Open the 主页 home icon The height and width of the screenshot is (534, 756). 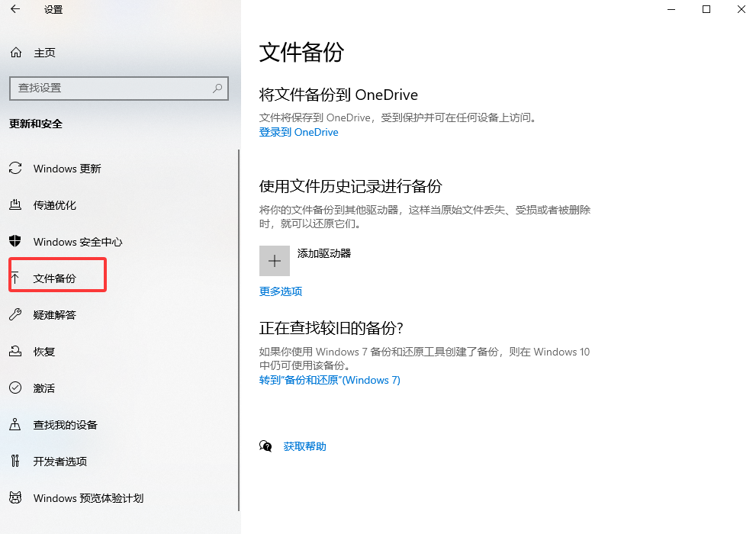tap(15, 52)
